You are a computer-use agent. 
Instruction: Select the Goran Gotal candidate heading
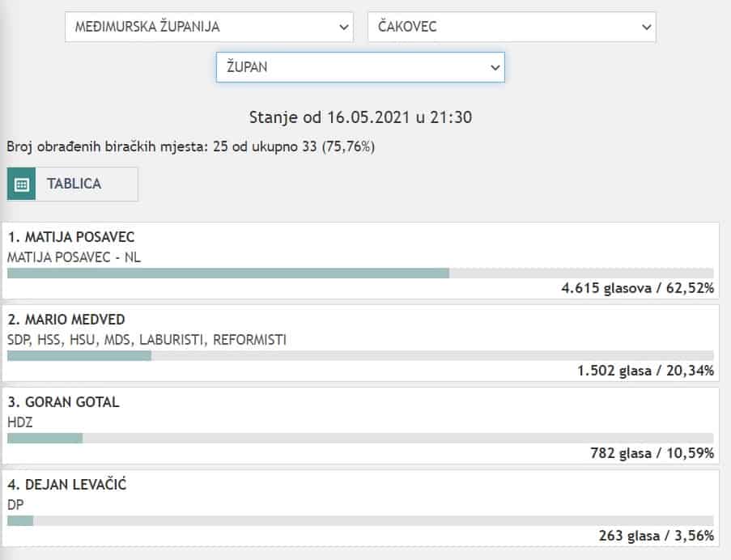63,402
